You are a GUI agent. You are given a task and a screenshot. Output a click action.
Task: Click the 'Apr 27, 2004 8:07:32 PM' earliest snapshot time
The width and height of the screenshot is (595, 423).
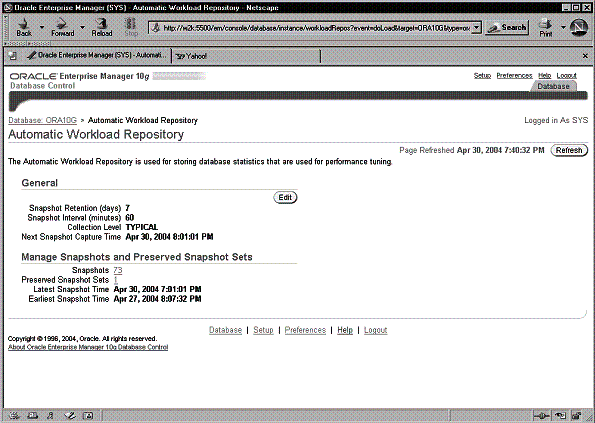tap(157, 299)
